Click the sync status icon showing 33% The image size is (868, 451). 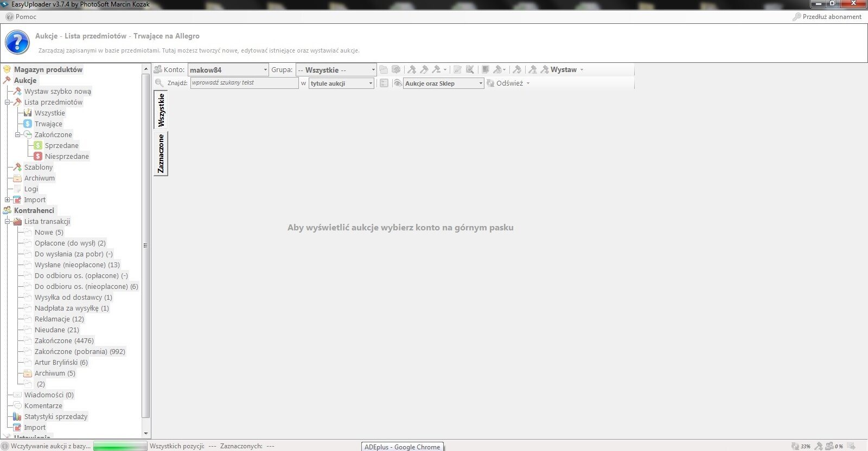(796, 446)
